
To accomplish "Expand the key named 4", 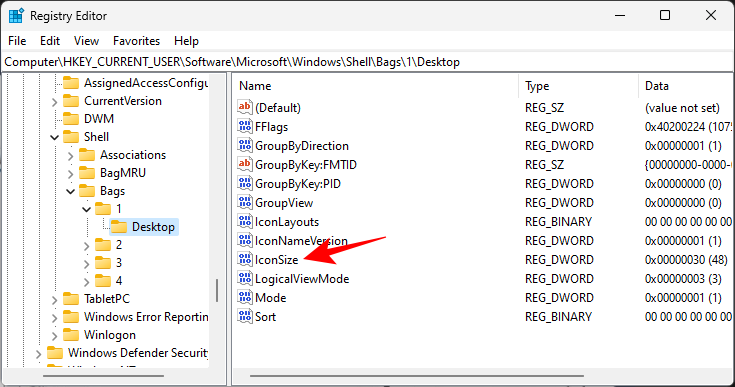I will 86,282.
